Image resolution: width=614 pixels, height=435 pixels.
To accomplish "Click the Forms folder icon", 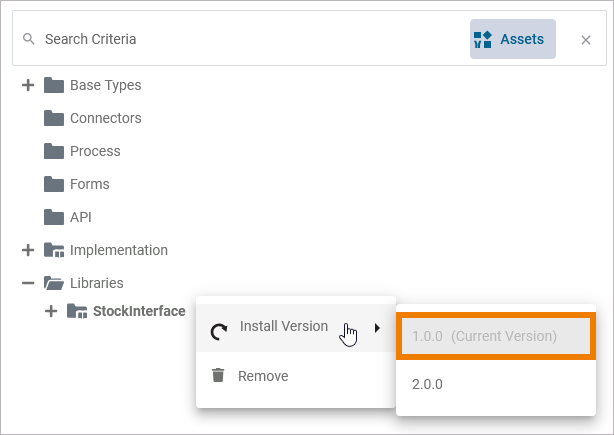I will (54, 184).
